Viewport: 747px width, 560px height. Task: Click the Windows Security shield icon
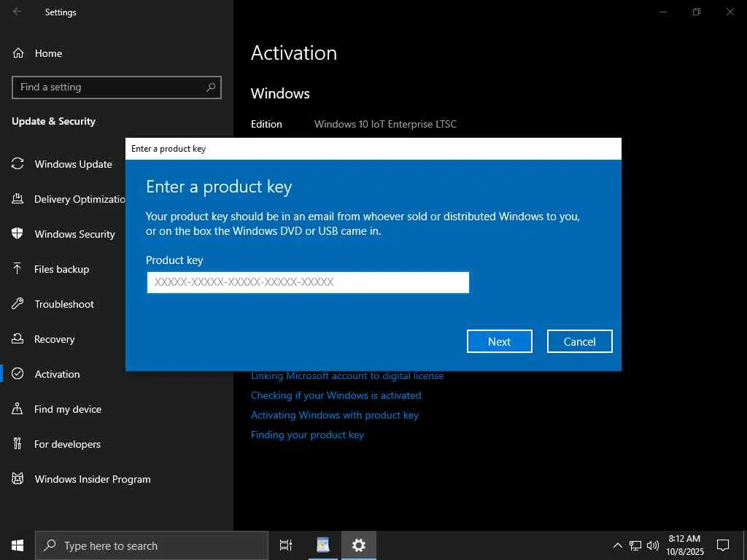click(18, 234)
